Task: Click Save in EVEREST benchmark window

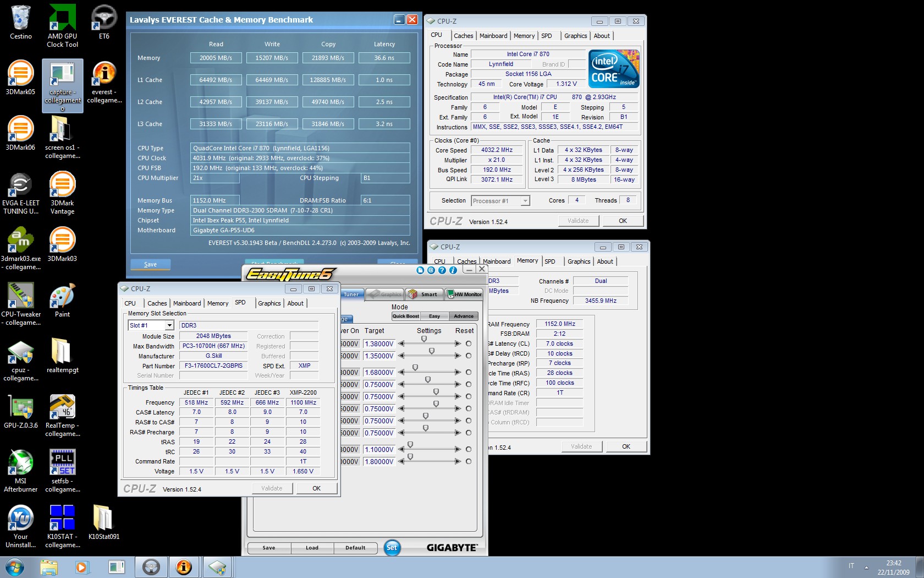Action: (x=150, y=265)
